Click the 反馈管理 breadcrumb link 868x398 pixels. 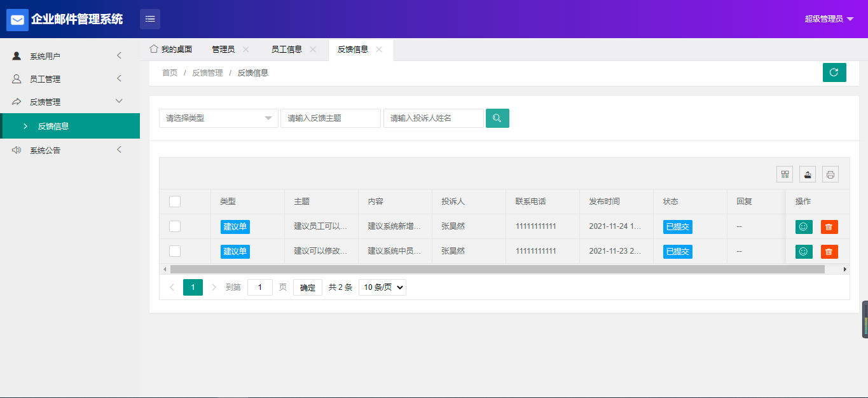(x=207, y=73)
